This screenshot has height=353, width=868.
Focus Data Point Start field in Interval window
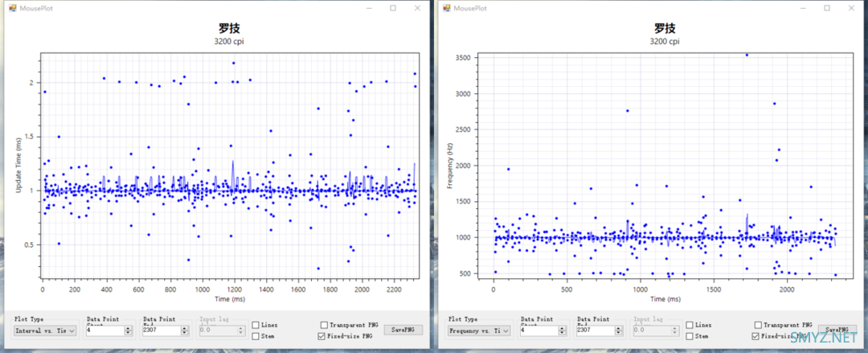105,330
